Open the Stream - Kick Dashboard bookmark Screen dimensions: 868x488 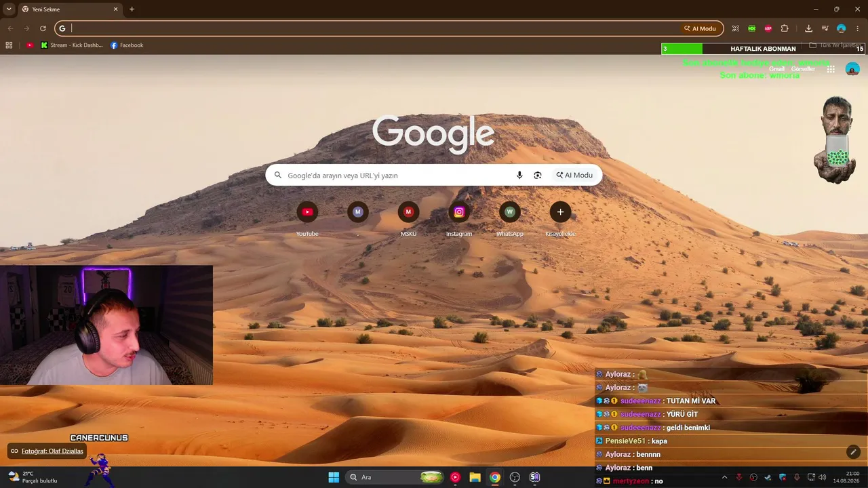point(72,45)
